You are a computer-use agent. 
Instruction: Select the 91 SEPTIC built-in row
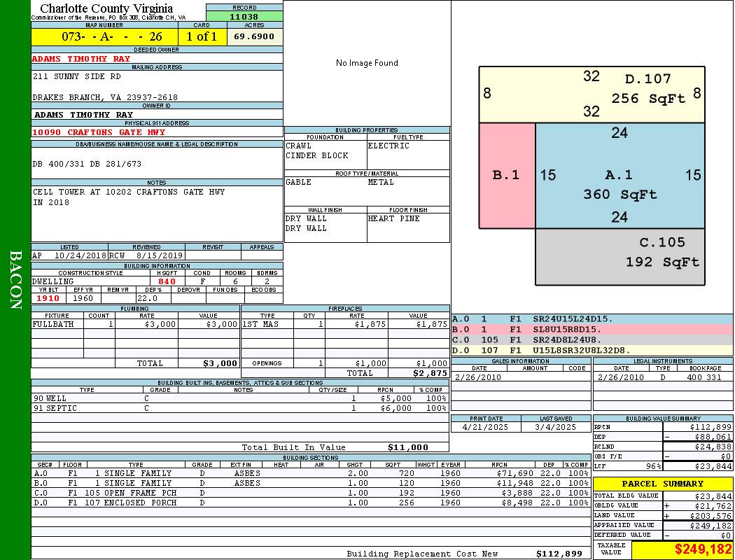pos(238,408)
